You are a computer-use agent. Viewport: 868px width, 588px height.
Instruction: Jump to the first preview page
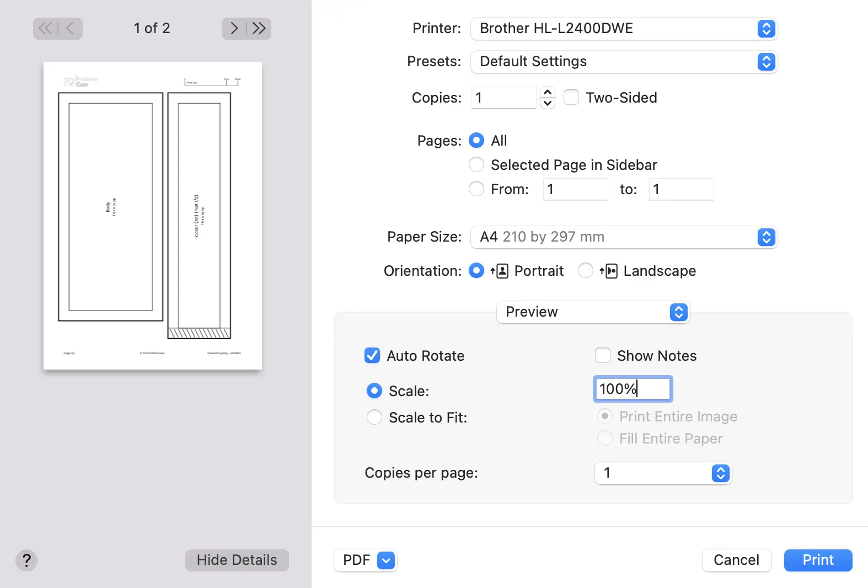45,29
